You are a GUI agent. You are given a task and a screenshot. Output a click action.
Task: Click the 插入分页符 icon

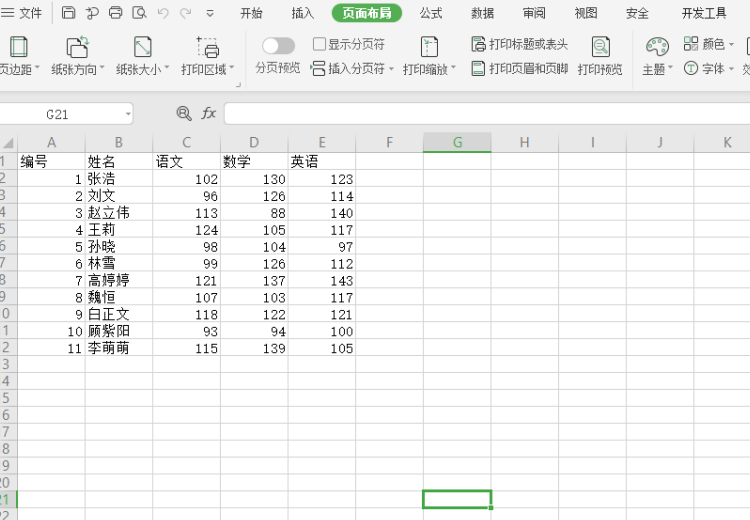pyautogui.click(x=318, y=68)
